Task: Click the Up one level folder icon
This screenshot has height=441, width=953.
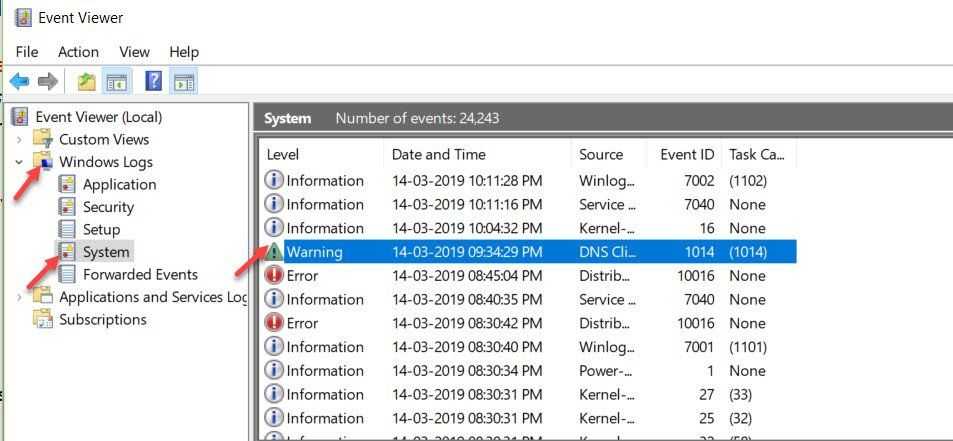Action: click(86, 81)
